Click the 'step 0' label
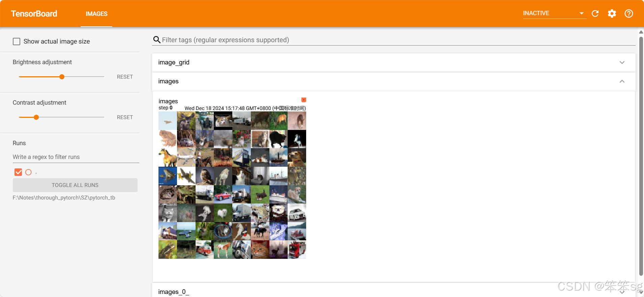This screenshot has width=644, height=297. (166, 108)
